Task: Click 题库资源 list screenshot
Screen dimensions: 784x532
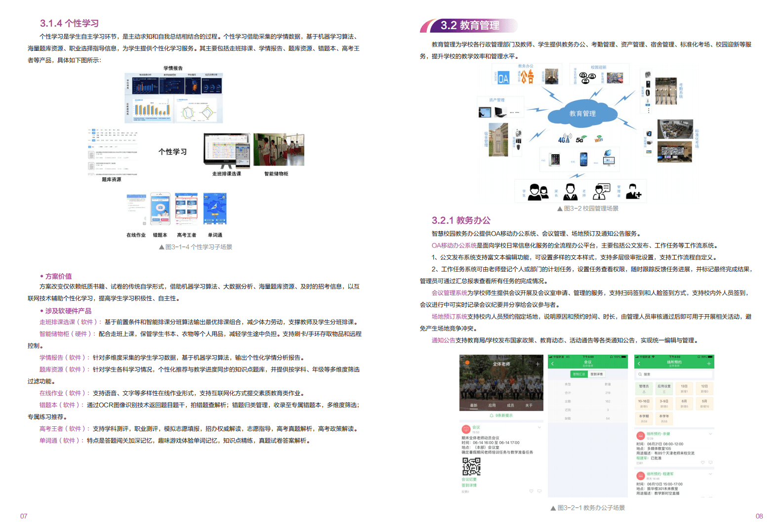Action: (112, 152)
